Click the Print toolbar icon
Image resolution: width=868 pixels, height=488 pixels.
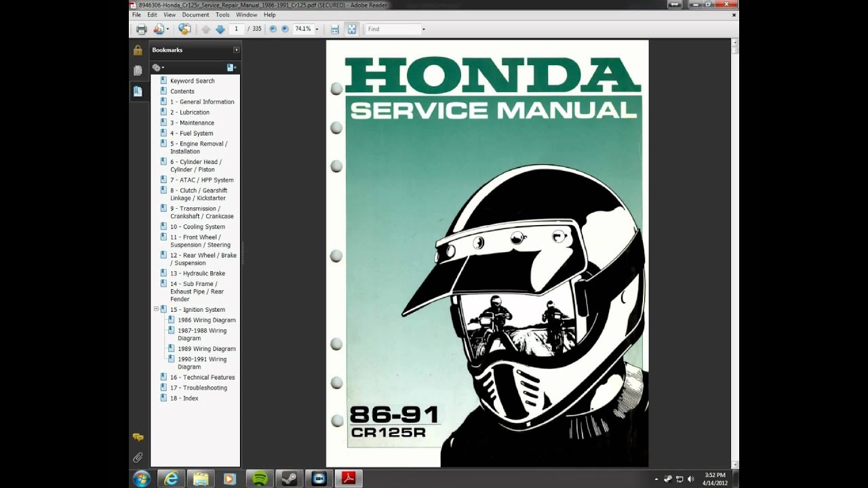coord(141,29)
